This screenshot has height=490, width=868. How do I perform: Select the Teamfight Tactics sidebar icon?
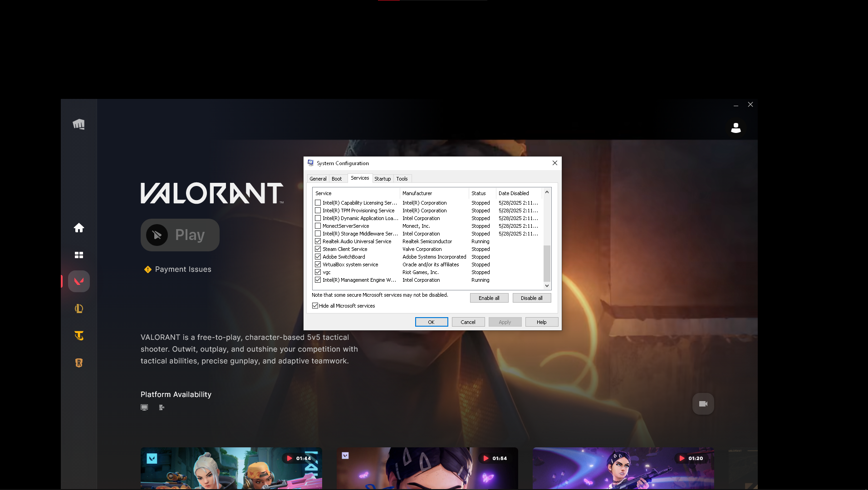click(79, 336)
